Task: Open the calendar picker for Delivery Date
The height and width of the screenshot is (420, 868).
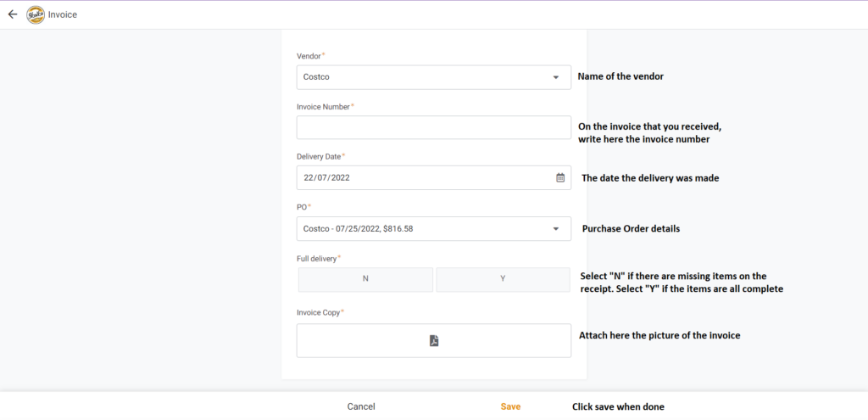Action: pyautogui.click(x=560, y=178)
